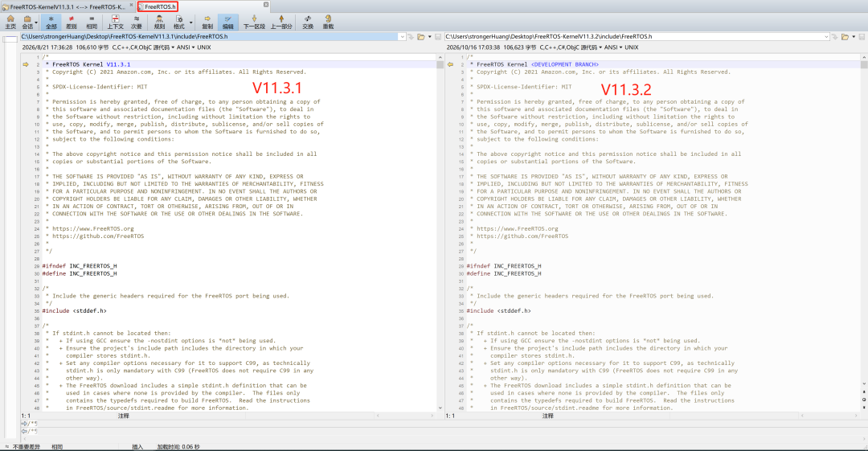Toggle the 上下文 (Context) view
The image size is (868, 451).
pyautogui.click(x=115, y=23)
